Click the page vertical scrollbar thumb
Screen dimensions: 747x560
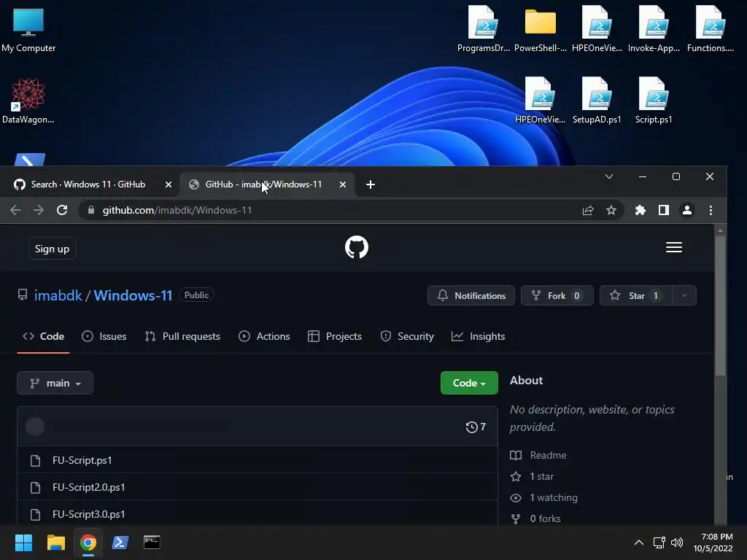click(x=720, y=306)
